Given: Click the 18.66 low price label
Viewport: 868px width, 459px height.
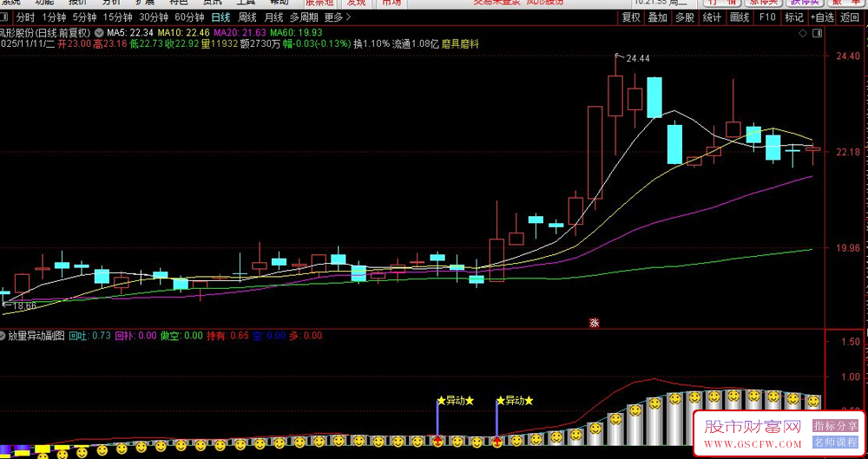Looking at the screenshot, I should (24, 305).
